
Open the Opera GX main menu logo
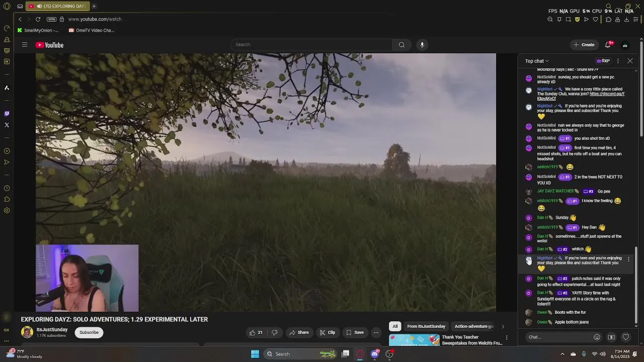tap(7, 6)
